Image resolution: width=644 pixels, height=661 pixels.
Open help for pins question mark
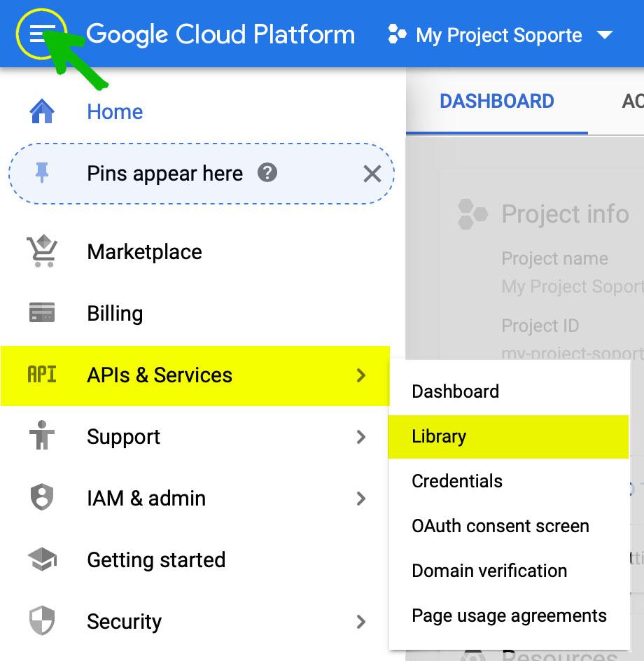[x=267, y=173]
